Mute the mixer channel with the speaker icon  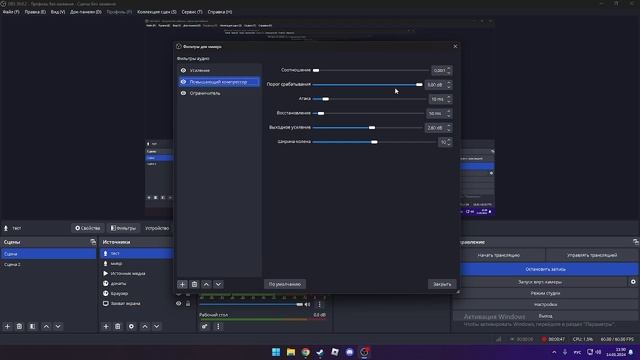tap(307, 304)
